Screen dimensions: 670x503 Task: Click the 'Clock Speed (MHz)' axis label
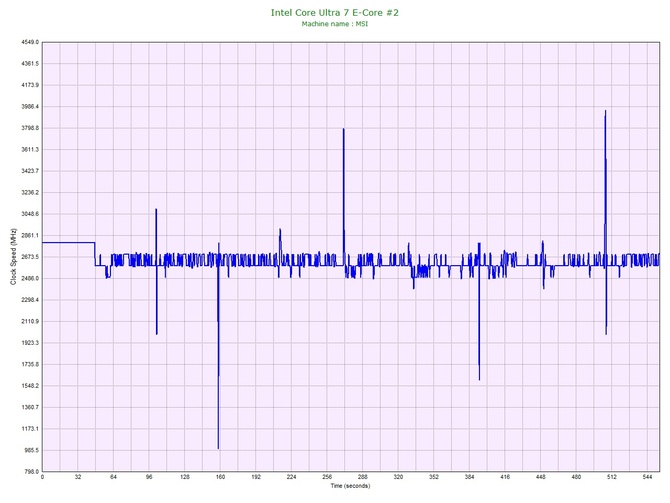[13, 257]
